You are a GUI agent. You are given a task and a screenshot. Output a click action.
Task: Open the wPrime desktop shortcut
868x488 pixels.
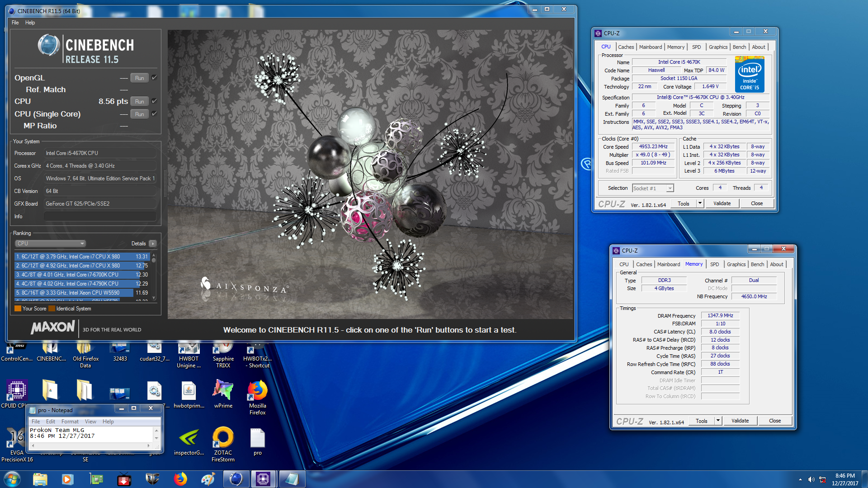click(223, 394)
